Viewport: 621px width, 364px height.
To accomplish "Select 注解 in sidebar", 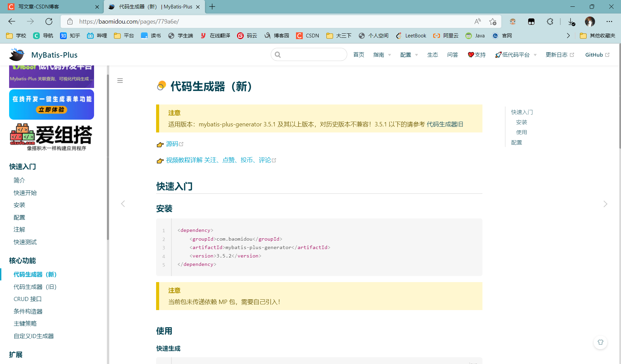I will (x=19, y=230).
